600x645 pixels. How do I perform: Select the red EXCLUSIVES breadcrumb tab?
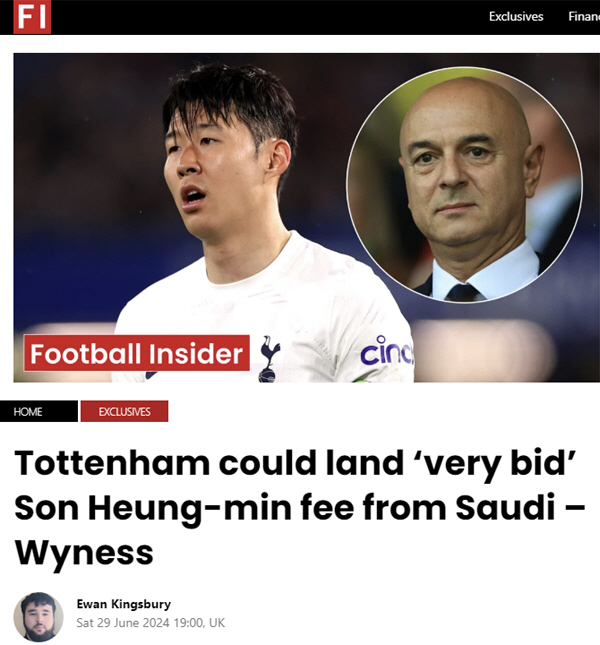point(124,411)
